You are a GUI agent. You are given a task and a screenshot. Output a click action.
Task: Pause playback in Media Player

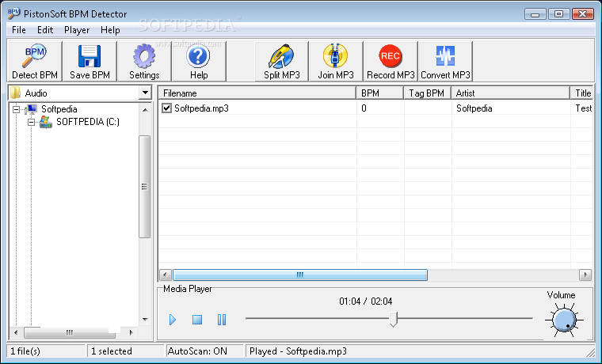(222, 319)
